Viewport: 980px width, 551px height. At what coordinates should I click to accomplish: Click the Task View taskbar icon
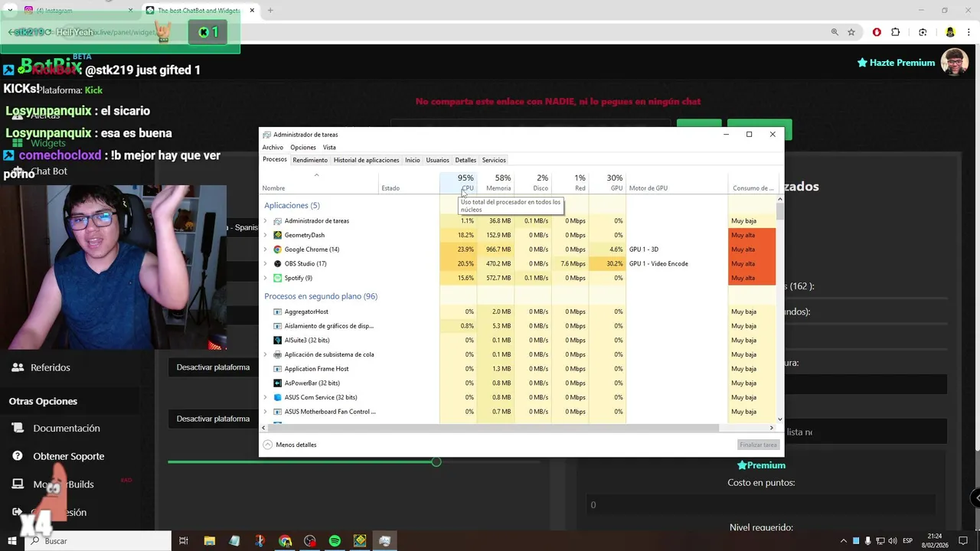184,541
